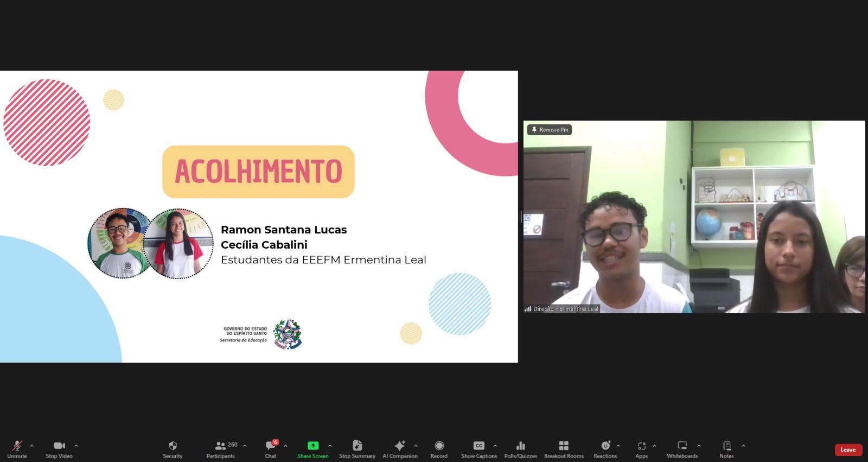Open Apps in toolbar
868x462 pixels.
click(x=642, y=450)
